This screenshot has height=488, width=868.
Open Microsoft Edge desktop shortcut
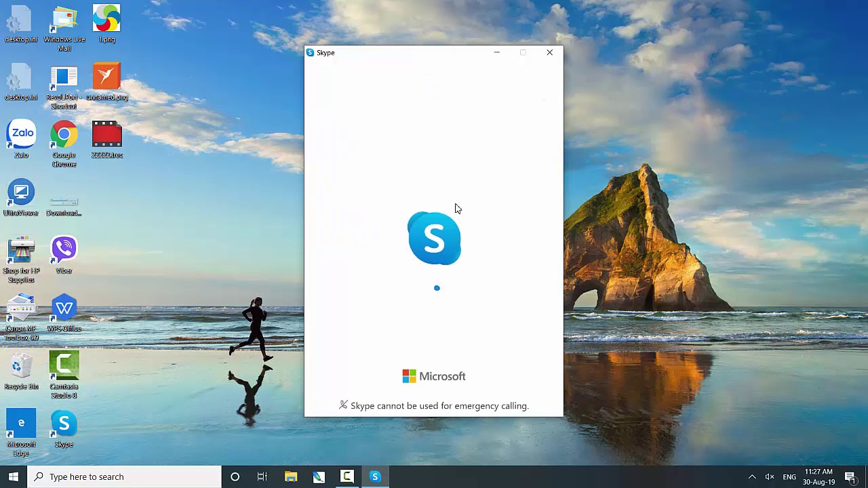(21, 434)
